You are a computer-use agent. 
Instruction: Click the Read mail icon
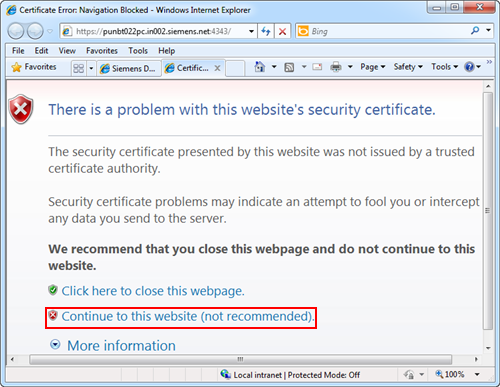[x=317, y=67]
